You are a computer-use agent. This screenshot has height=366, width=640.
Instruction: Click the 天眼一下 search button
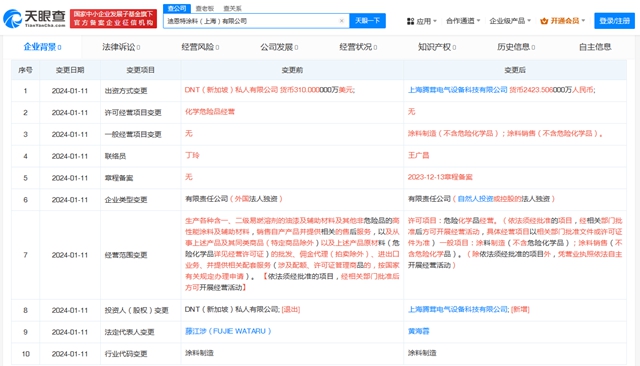coord(367,21)
